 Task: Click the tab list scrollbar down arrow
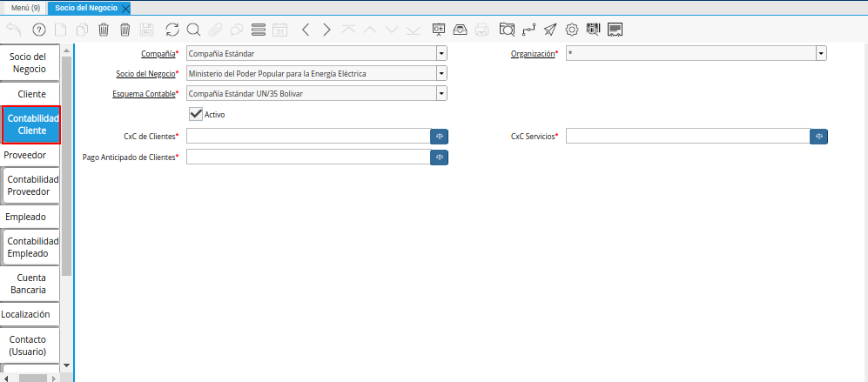click(66, 365)
